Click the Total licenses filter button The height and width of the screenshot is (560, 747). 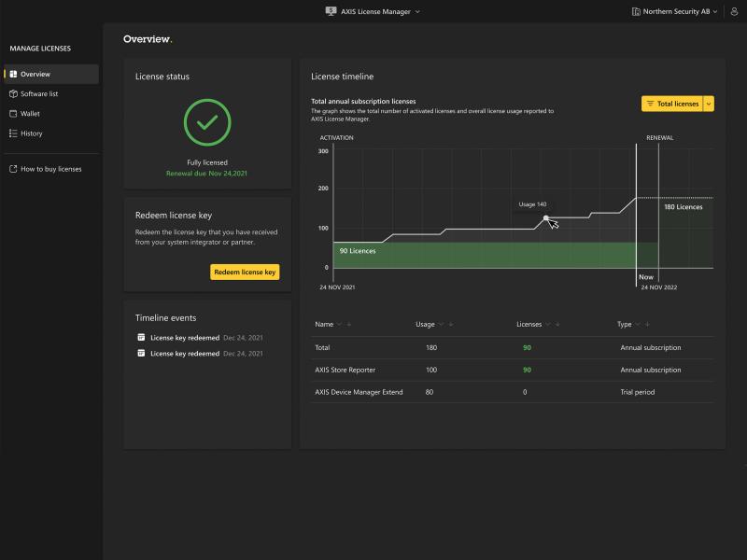click(672, 104)
